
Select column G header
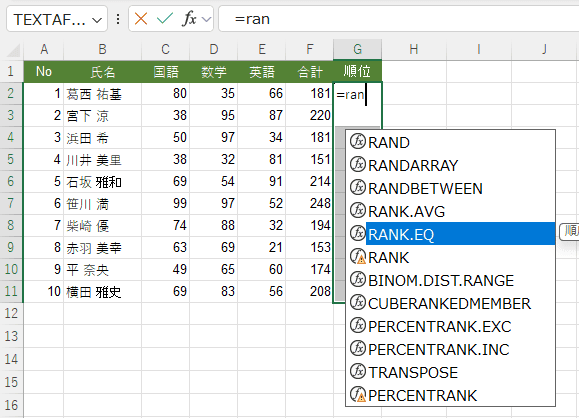click(x=357, y=49)
